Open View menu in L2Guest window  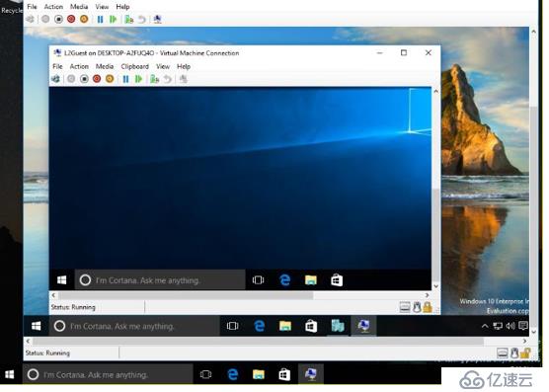[163, 66]
